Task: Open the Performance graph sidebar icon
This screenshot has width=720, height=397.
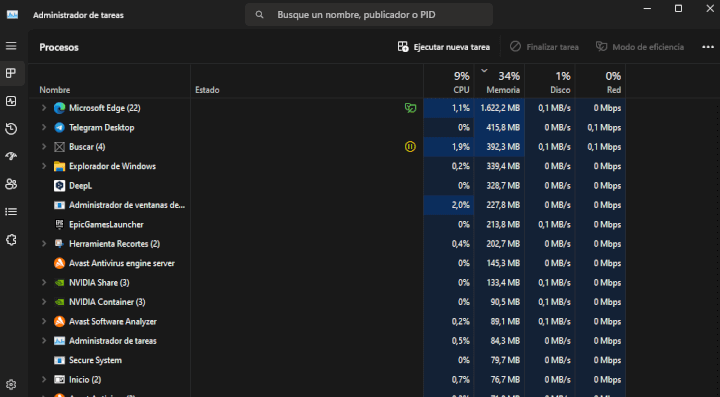Action: [x=11, y=101]
